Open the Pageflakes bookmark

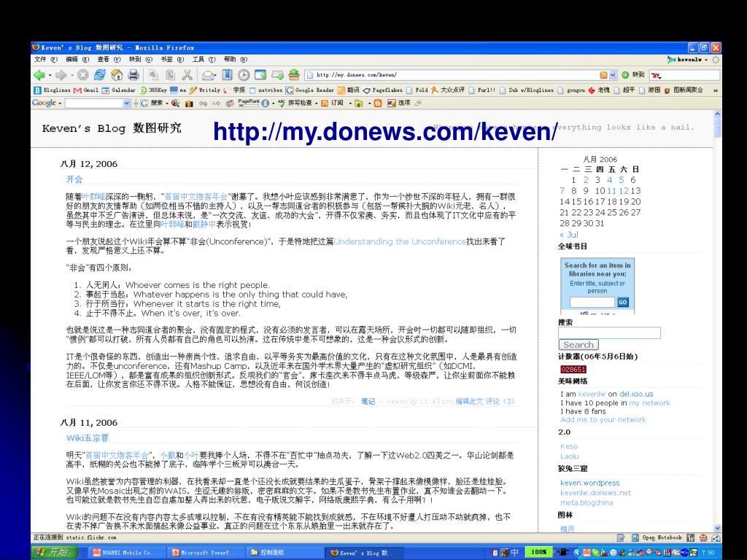383,90
